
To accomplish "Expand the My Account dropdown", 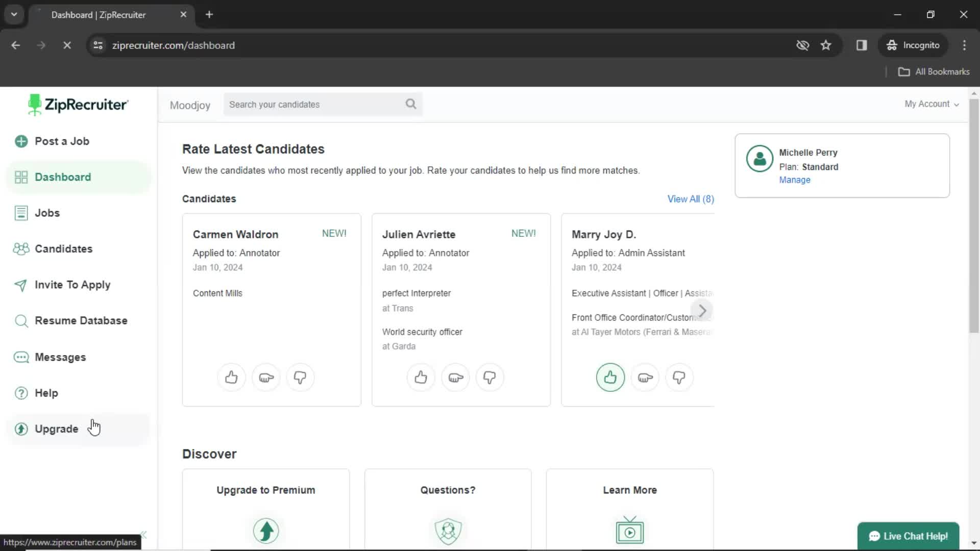I will 931,104.
